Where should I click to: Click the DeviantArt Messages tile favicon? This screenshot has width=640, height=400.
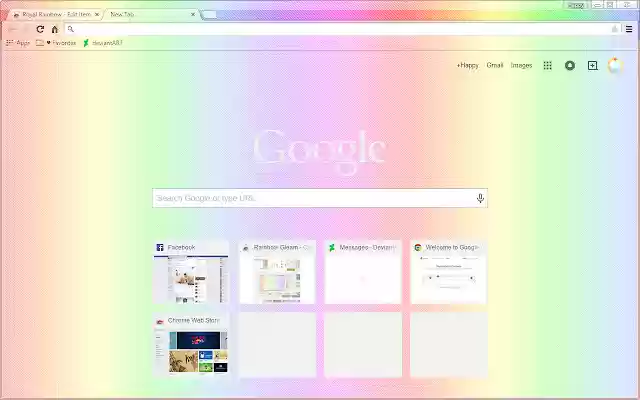pos(332,247)
